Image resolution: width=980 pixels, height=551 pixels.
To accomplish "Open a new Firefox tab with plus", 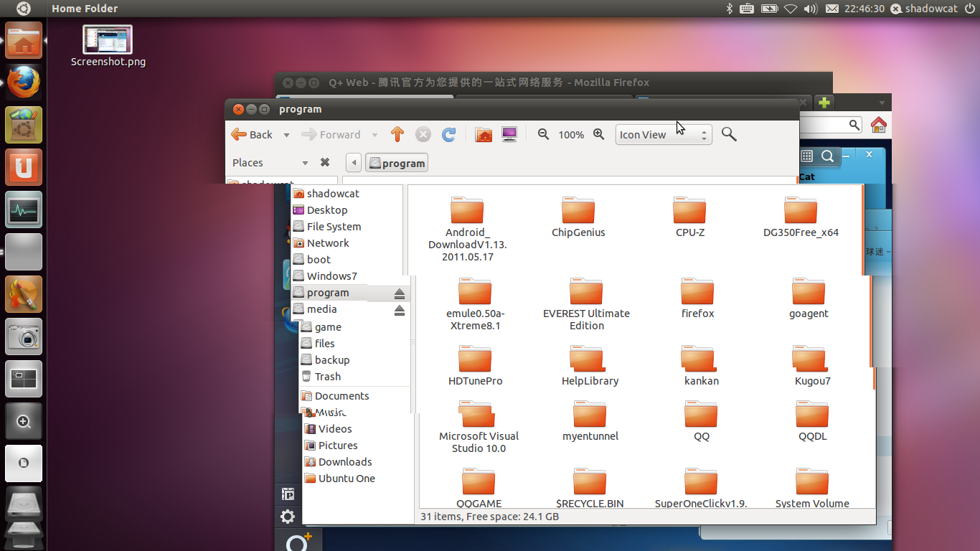I will tap(824, 103).
